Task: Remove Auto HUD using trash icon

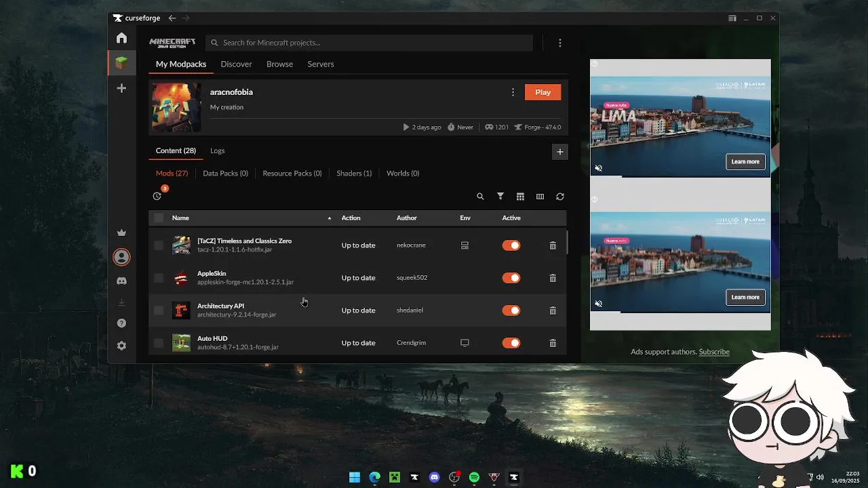Action: point(553,343)
